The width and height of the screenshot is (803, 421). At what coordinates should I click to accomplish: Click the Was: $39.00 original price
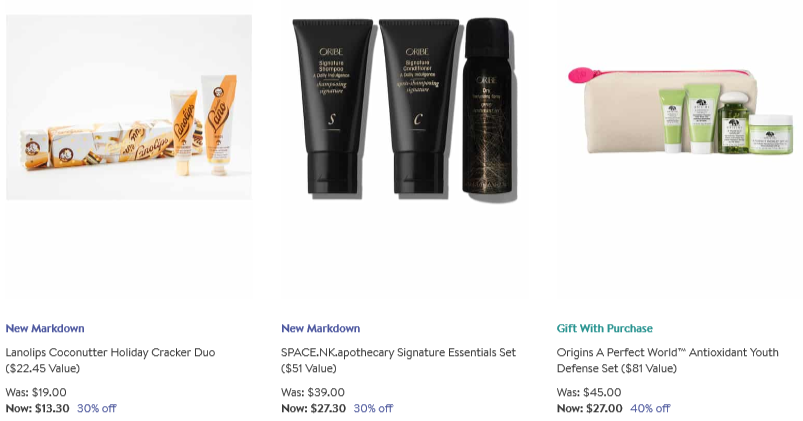[x=313, y=392]
